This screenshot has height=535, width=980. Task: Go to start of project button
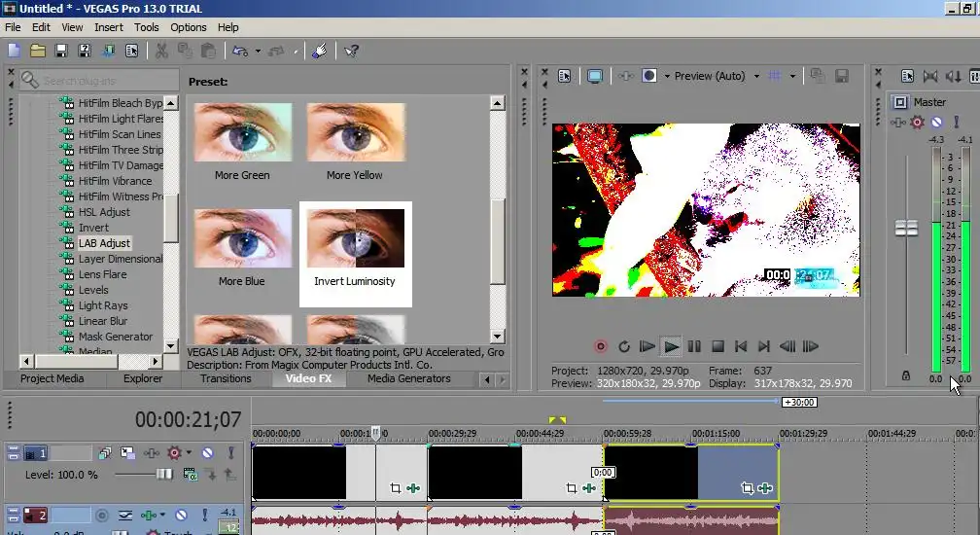741,346
